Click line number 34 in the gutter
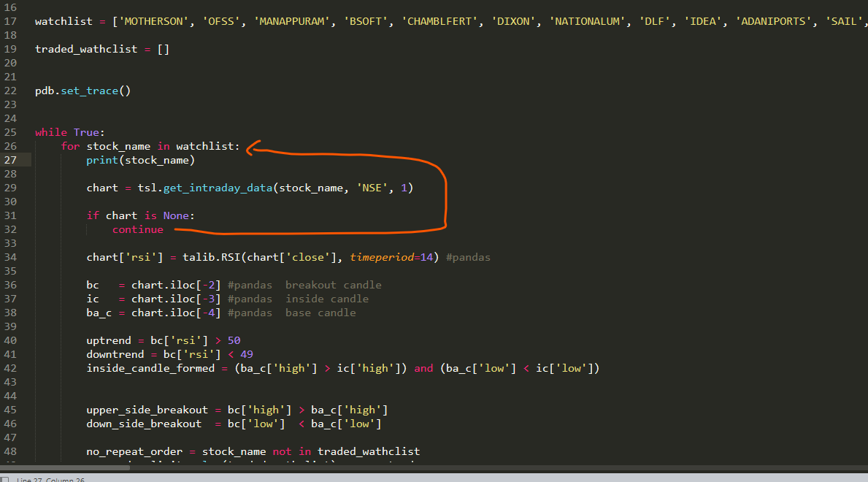 [x=10, y=257]
